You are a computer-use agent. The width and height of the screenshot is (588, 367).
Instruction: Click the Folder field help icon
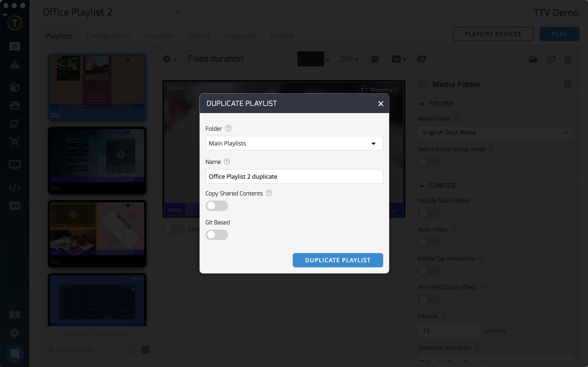pos(228,128)
